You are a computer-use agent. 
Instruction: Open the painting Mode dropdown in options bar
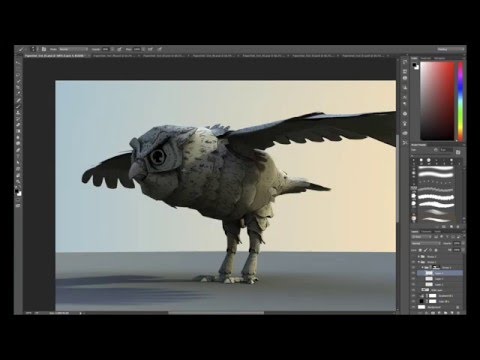(73, 49)
